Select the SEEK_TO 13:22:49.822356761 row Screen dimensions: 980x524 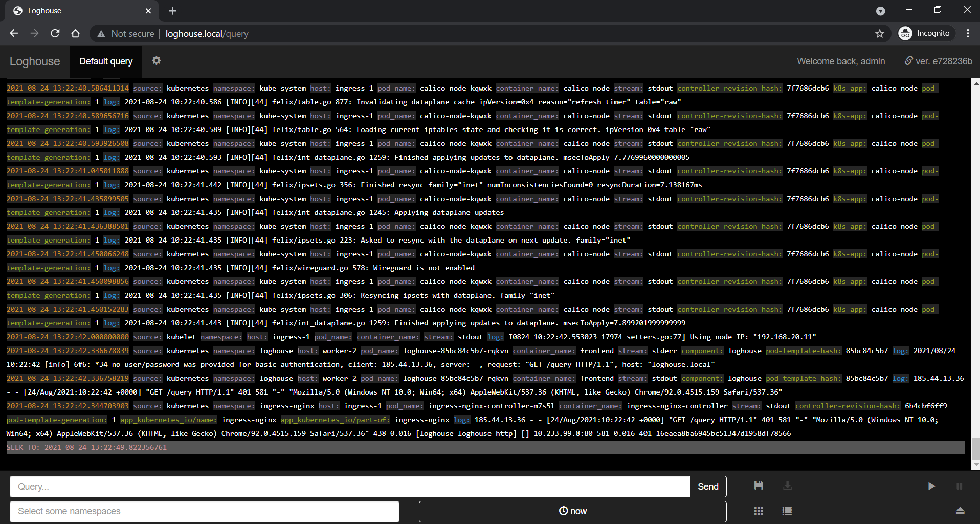[x=485, y=448]
